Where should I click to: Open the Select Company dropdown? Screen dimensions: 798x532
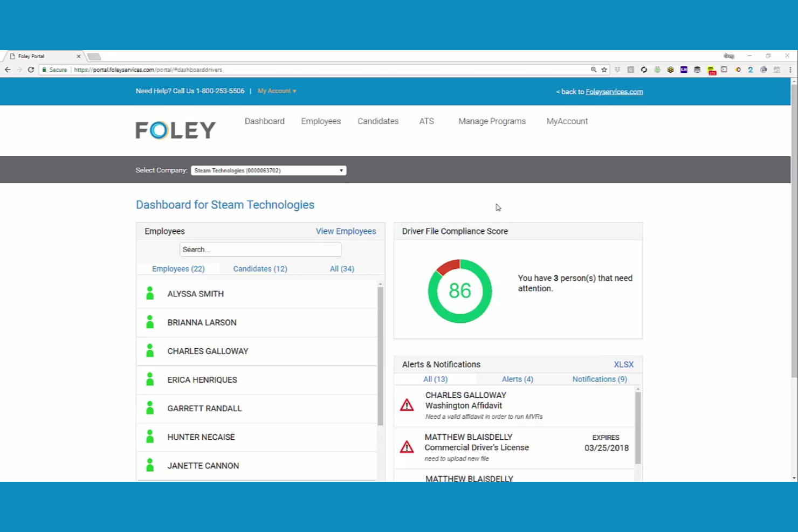(269, 170)
